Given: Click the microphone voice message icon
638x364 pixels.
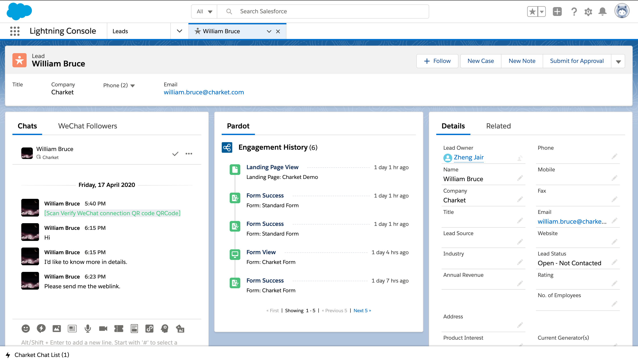Looking at the screenshot, I should pos(88,329).
